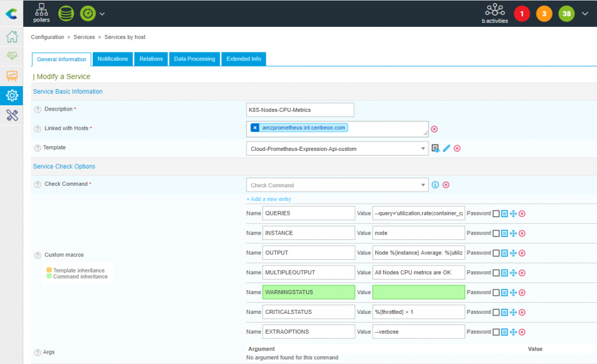Click the green OK counter showing 38
Screen dimensions: 597x364
coord(567,14)
